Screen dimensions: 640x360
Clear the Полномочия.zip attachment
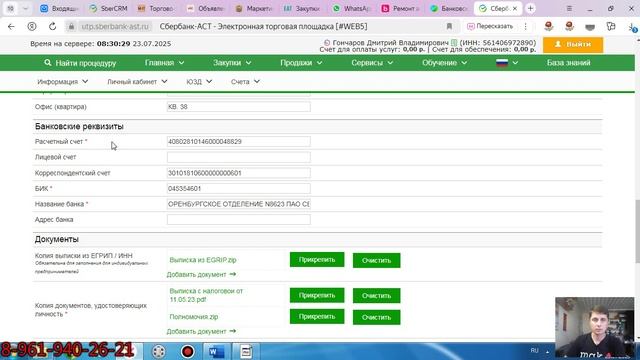(x=376, y=317)
